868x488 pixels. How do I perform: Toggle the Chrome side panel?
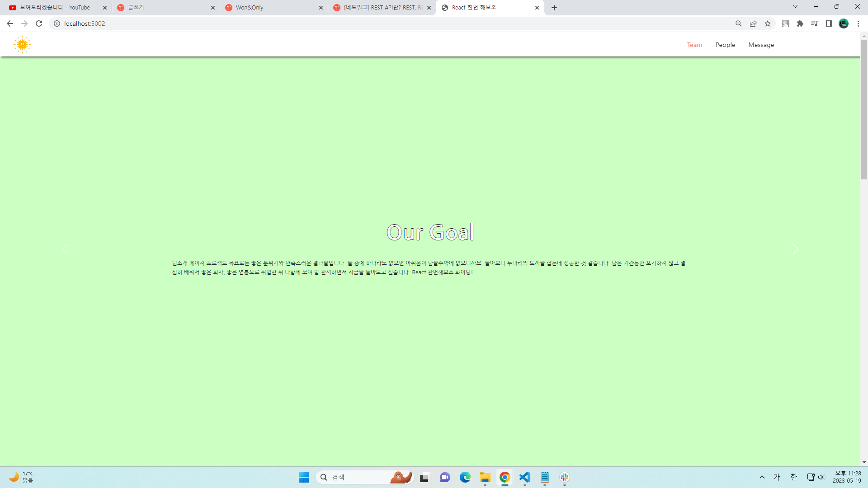coord(829,23)
